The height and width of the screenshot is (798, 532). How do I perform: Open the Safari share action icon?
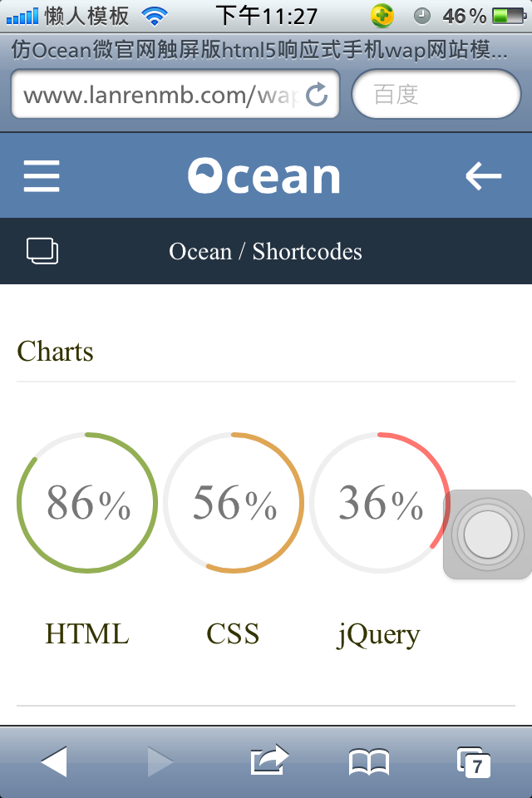[269, 761]
